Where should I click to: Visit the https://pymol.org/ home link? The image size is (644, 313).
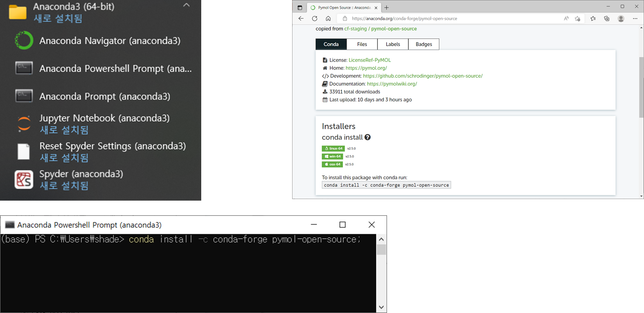coord(366,68)
